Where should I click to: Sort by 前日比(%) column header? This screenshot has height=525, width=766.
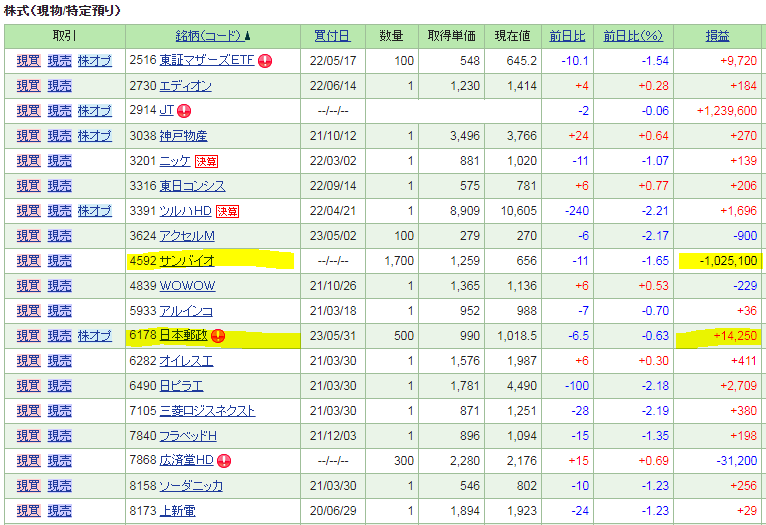pos(633,36)
